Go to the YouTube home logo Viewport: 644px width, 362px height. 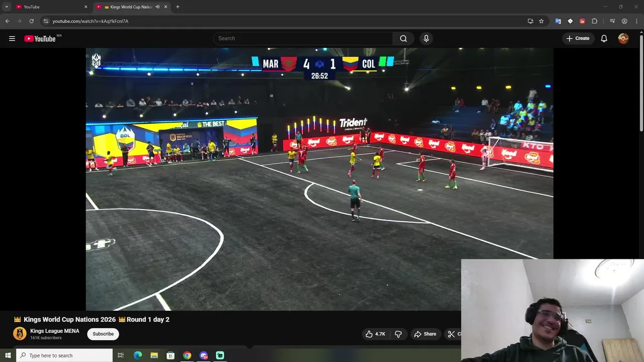click(40, 39)
